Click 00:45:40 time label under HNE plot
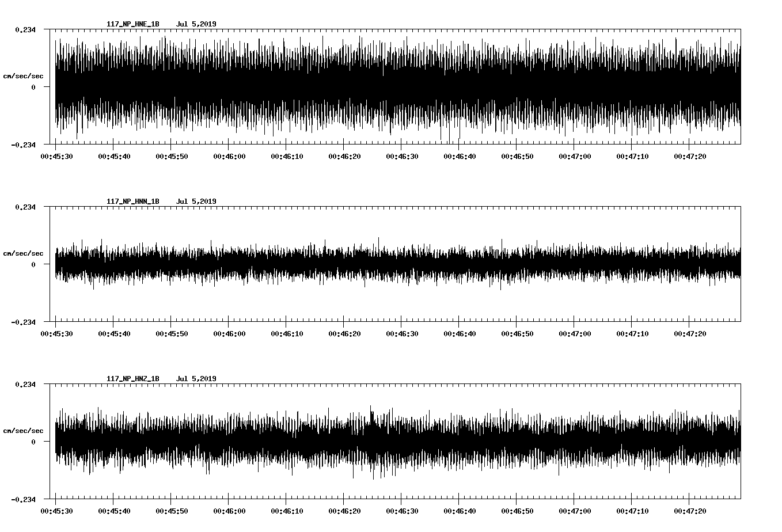This screenshot has width=782, height=532. [114, 156]
